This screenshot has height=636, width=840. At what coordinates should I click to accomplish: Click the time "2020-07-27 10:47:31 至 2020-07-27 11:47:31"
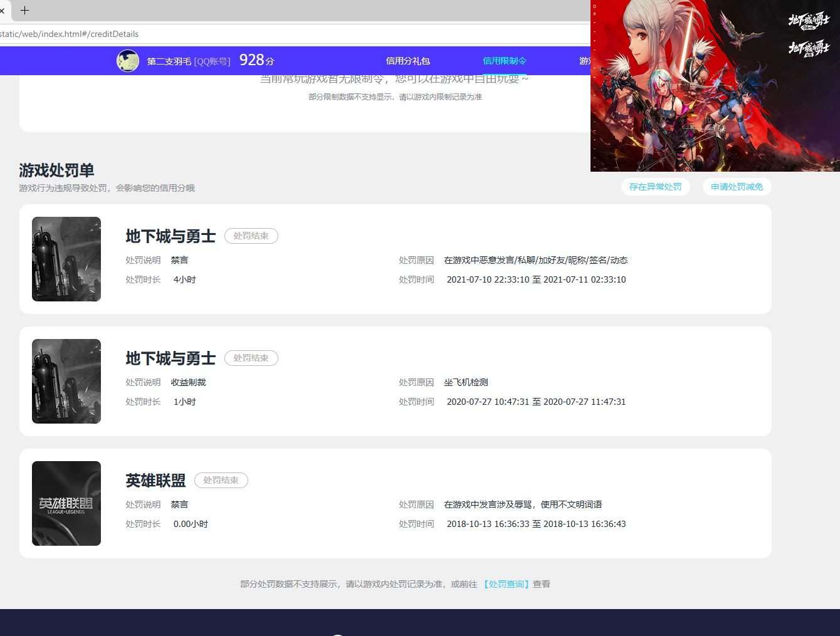tap(536, 402)
